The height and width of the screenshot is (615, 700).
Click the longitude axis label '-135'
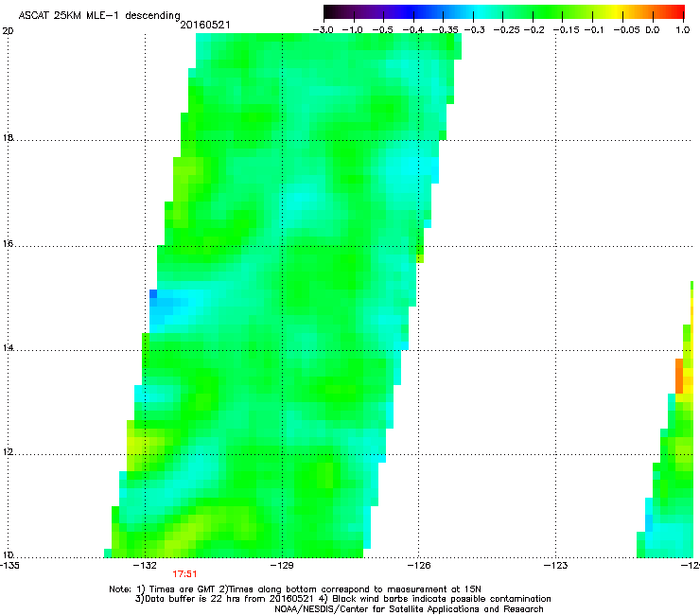tap(9, 566)
